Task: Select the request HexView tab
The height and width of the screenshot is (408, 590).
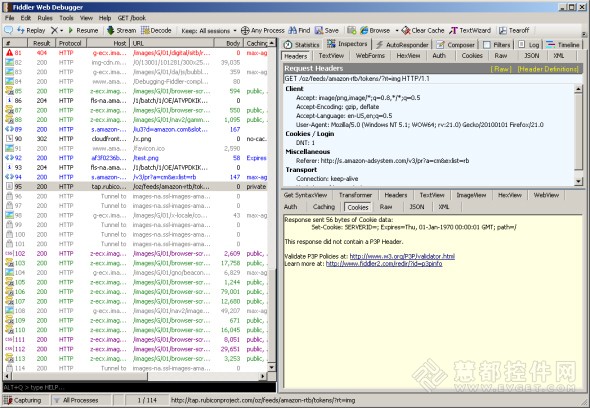Action: [408, 56]
